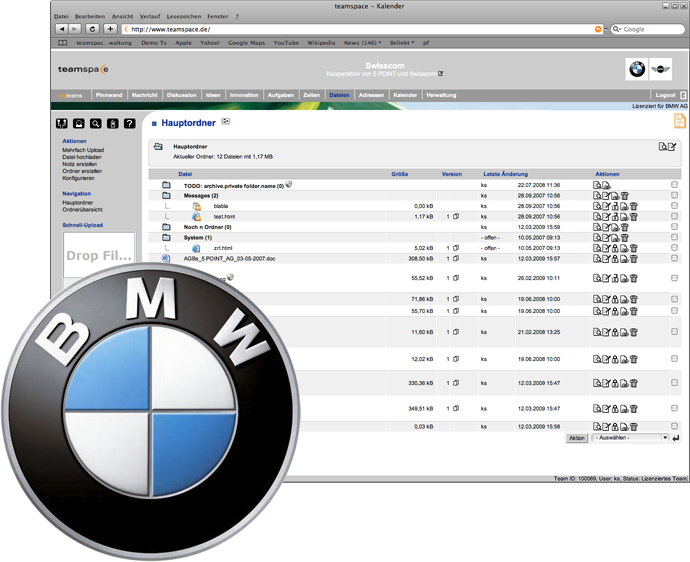Click the Datei hochladen link
Image resolution: width=690 pixels, height=562 pixels.
[x=82, y=157]
